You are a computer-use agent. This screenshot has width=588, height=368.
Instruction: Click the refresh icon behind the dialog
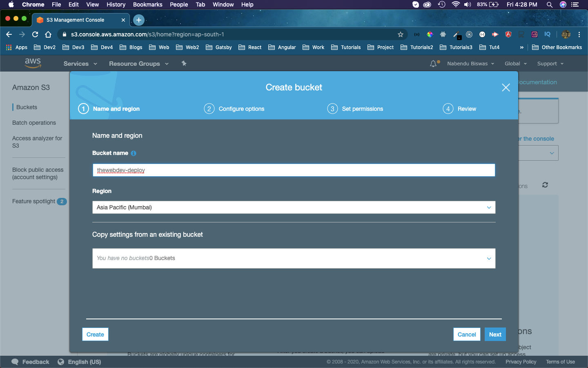(545, 185)
